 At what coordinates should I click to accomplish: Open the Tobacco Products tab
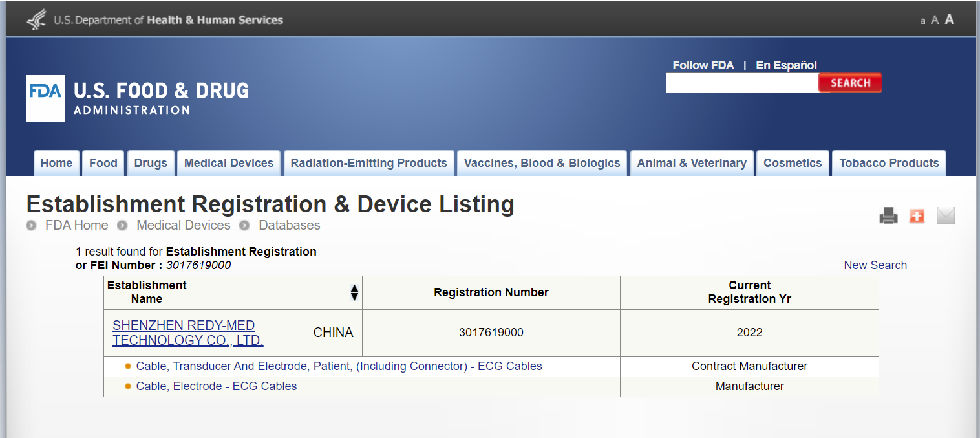[x=889, y=163]
